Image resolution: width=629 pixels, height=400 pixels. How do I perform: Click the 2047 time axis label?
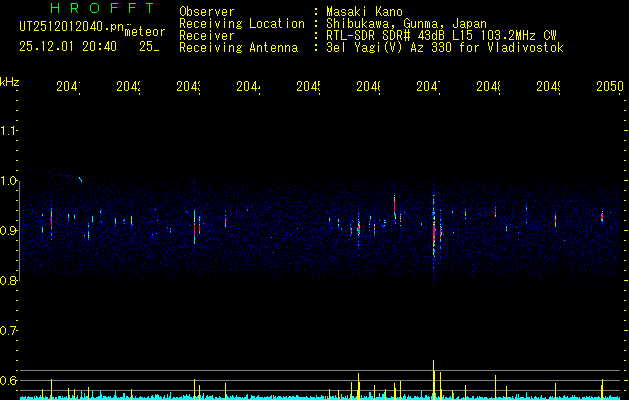tap(428, 86)
